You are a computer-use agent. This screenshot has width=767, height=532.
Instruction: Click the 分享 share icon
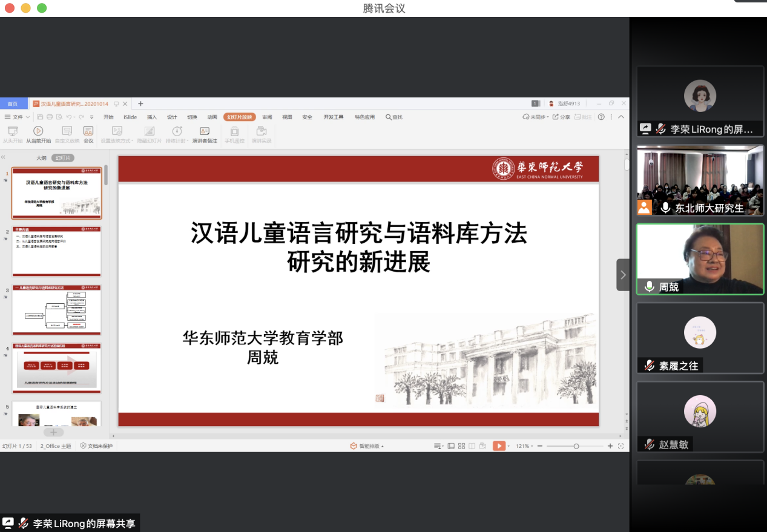[x=560, y=117]
